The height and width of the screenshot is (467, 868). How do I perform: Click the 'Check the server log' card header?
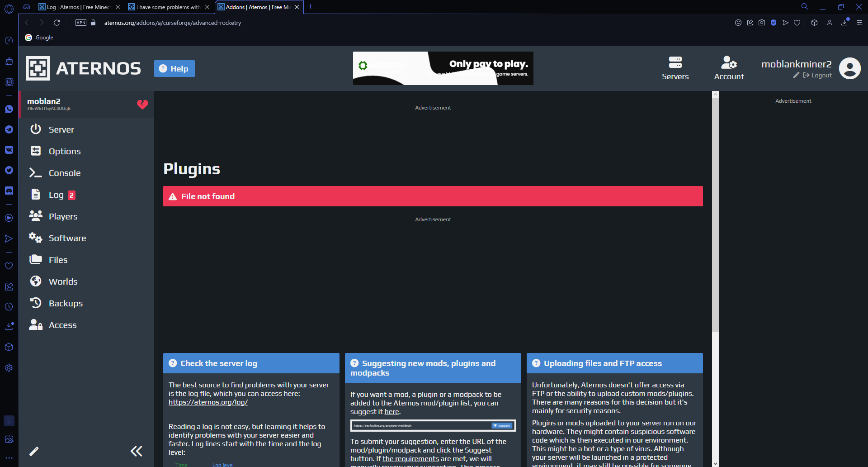tap(251, 363)
